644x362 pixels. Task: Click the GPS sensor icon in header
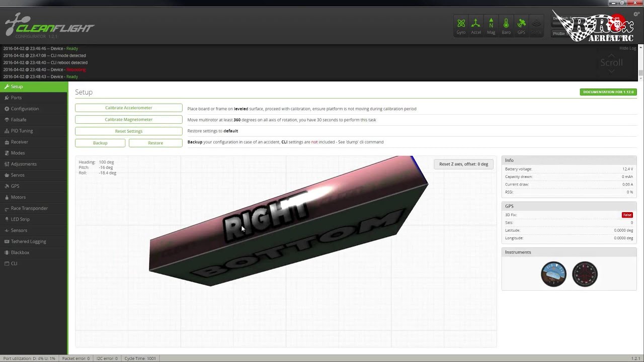[x=521, y=26]
